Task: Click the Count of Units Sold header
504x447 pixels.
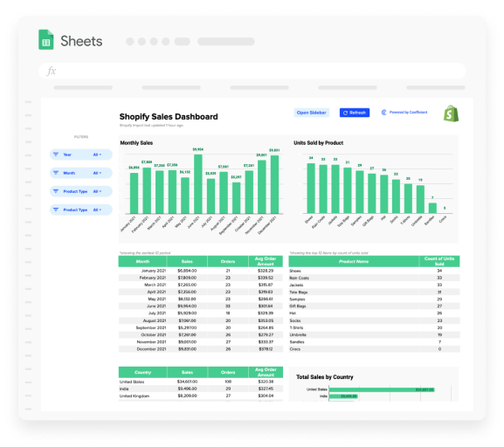Action: coord(439,261)
